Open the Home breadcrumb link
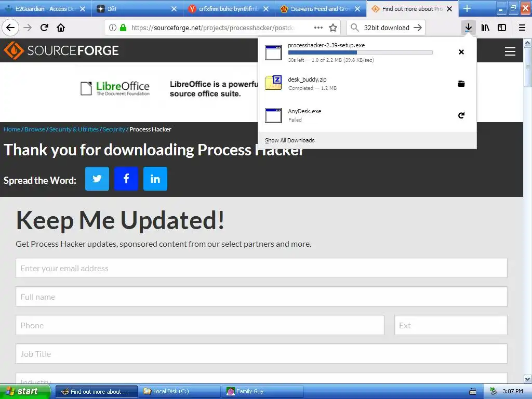 point(12,129)
